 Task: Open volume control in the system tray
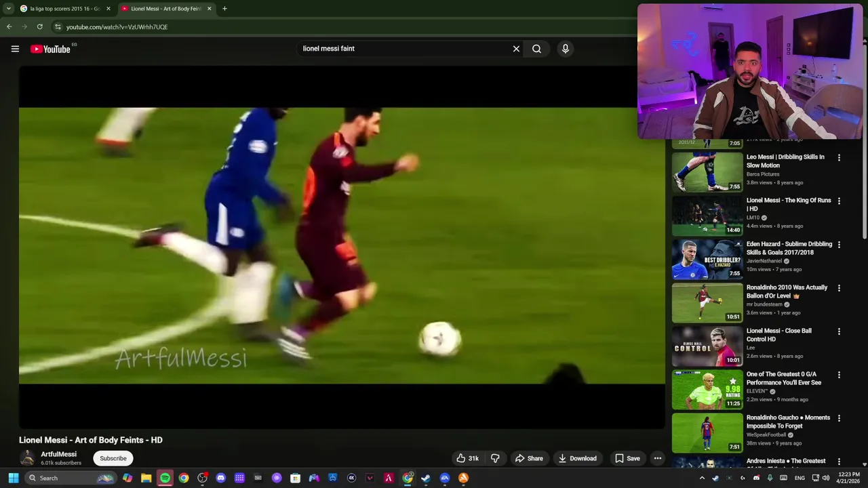click(826, 478)
